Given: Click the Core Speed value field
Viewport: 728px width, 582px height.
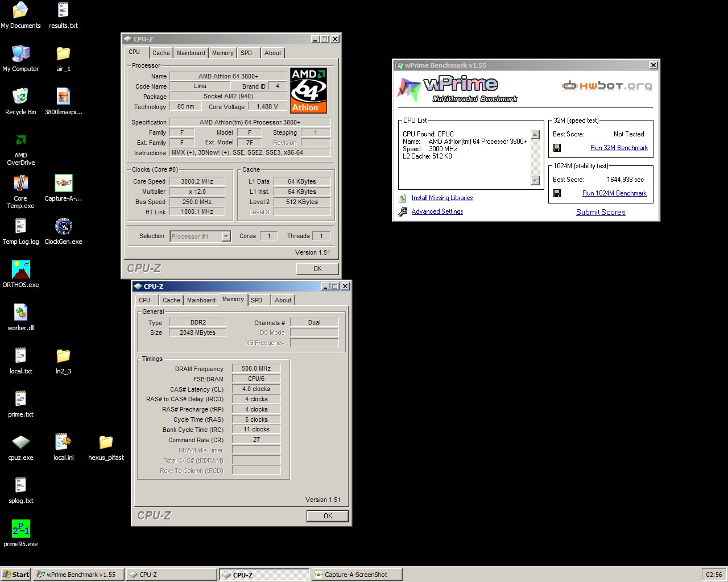Looking at the screenshot, I should point(197,181).
